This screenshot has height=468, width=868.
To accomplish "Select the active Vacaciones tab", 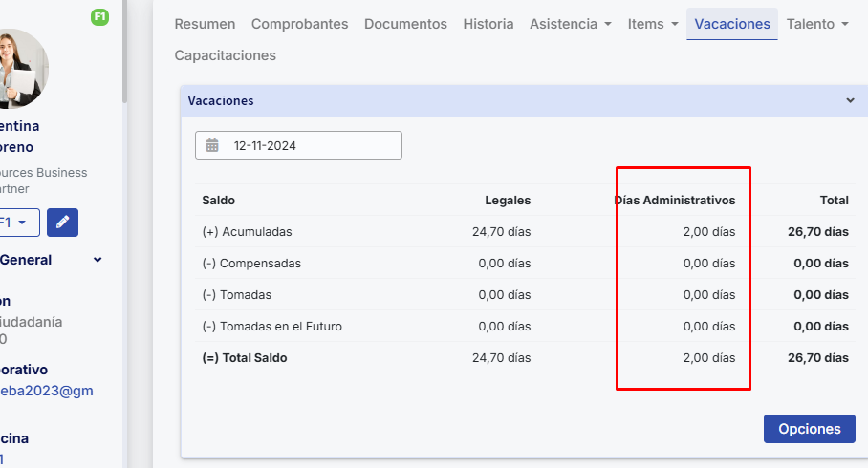I will (x=732, y=24).
